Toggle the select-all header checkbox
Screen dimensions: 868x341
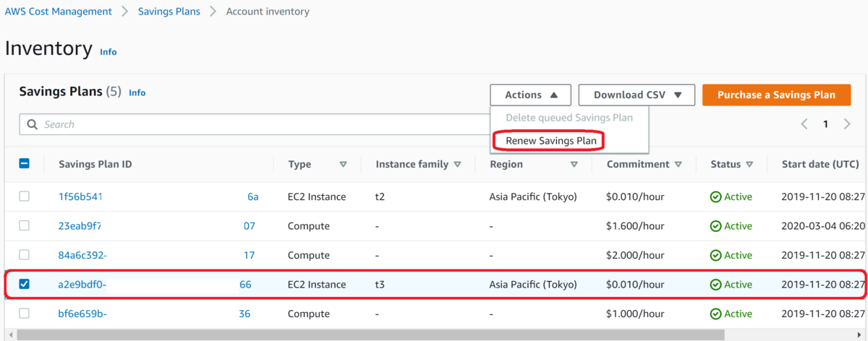pos(24,164)
